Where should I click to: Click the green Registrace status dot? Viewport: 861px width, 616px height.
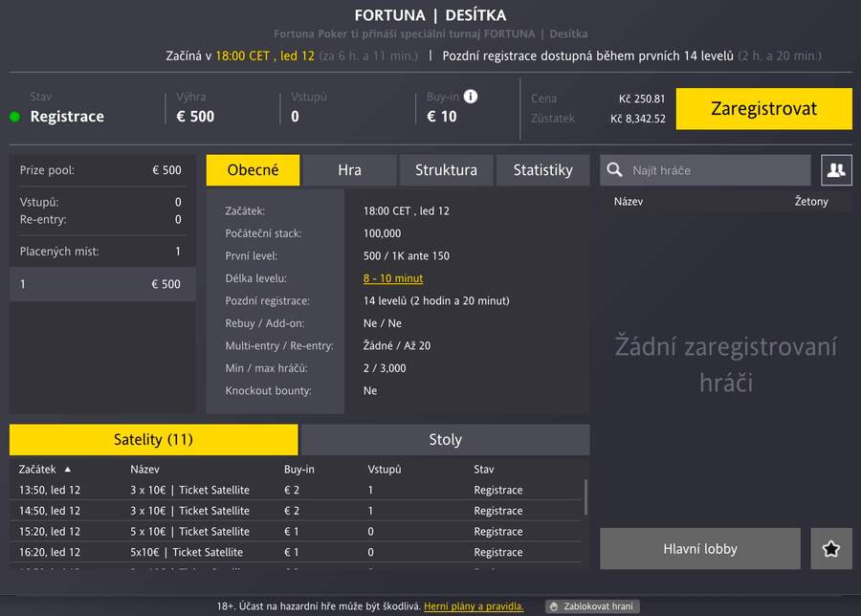click(15, 117)
